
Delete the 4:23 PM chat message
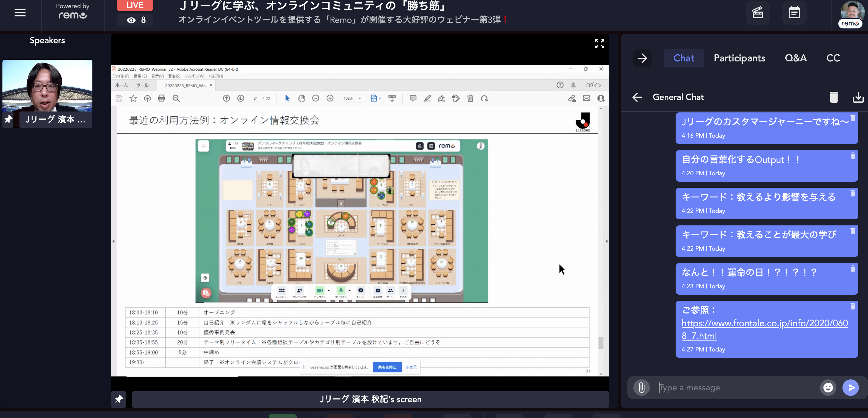coord(852,269)
